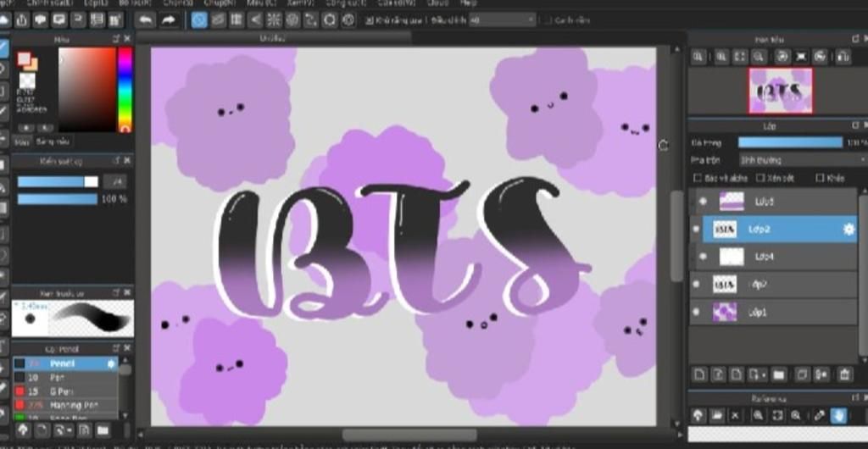Screen dimensions: 868x449
Task: Flip the view using the last Navigator icon
Action: point(843,57)
